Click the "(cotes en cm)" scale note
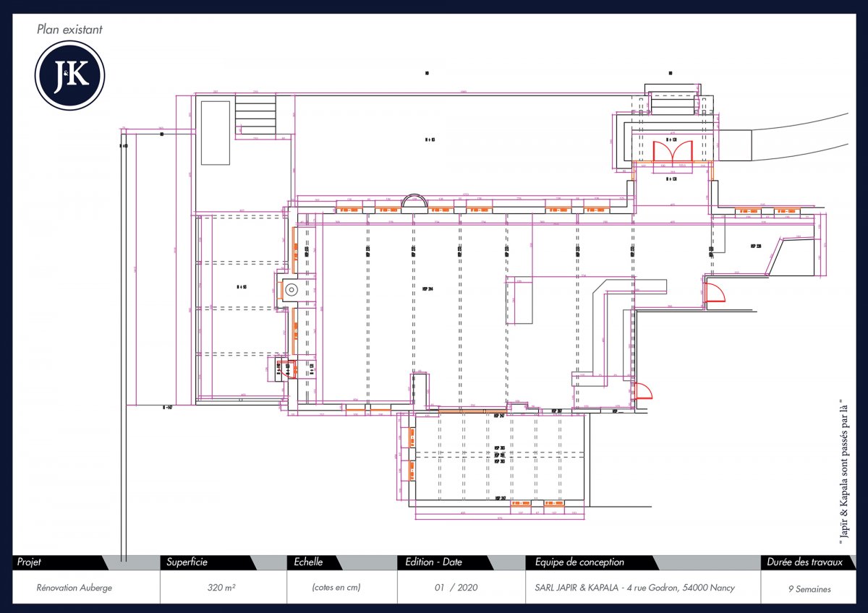The width and height of the screenshot is (868, 613). [336, 588]
